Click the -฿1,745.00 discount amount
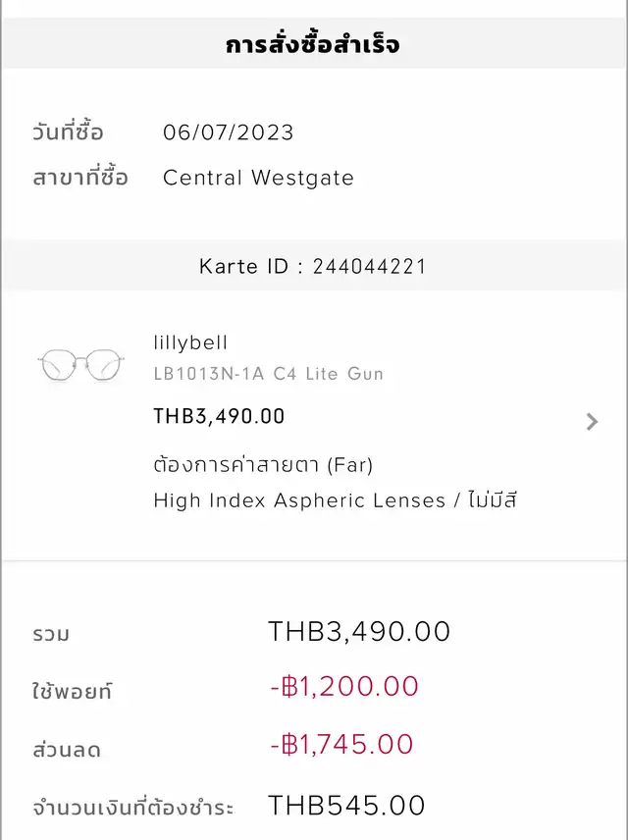628x840 pixels. [341, 744]
